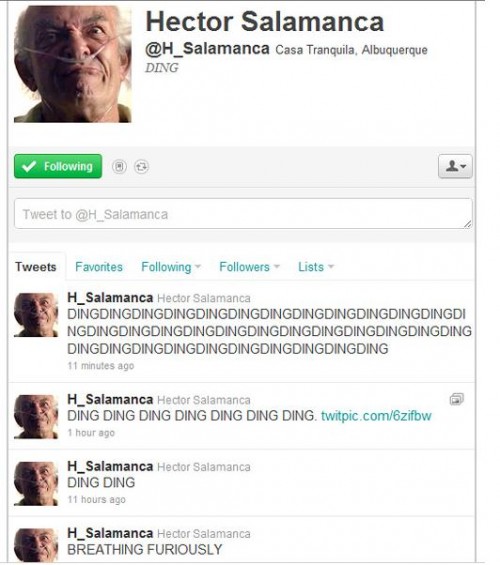Open the 11 minutes ago timestamp link

click(101, 366)
